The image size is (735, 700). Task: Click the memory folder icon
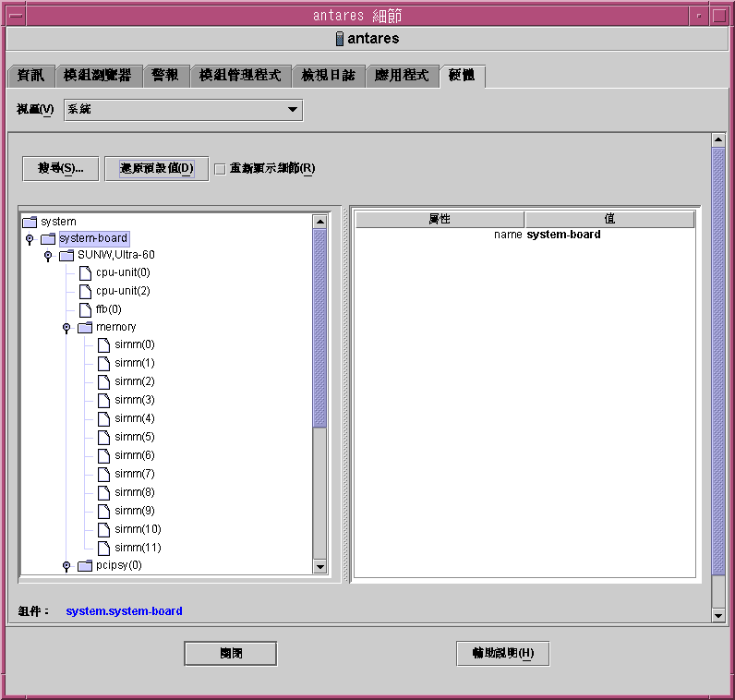pos(85,327)
